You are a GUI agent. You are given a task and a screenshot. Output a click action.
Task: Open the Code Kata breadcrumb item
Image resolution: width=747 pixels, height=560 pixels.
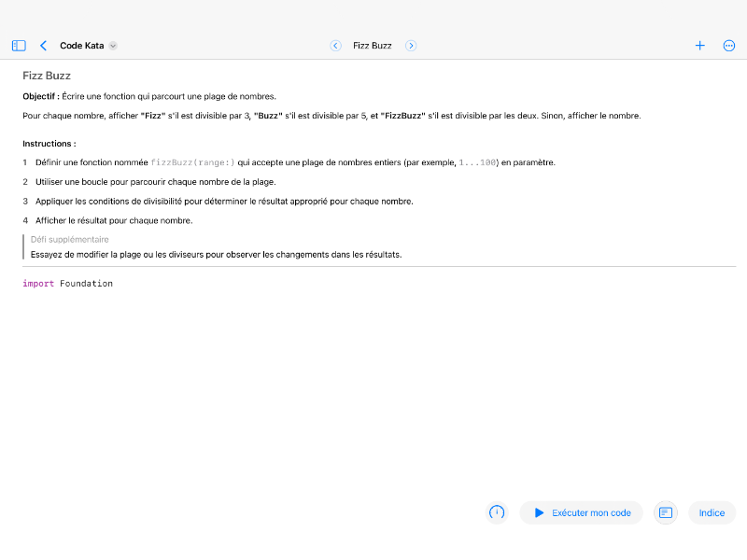(81, 45)
